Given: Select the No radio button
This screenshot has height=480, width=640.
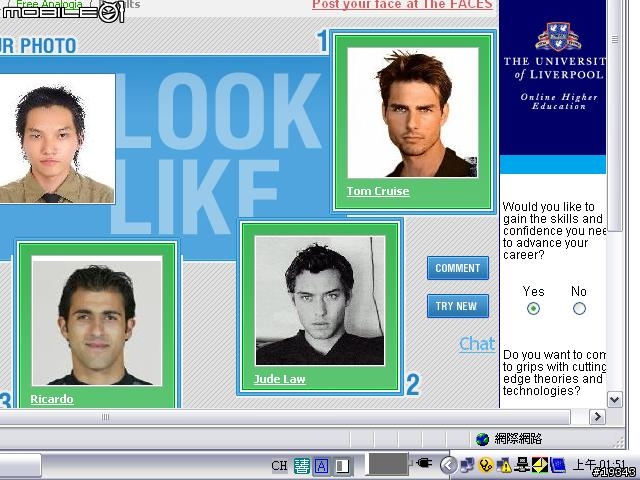Looking at the screenshot, I should click(579, 309).
